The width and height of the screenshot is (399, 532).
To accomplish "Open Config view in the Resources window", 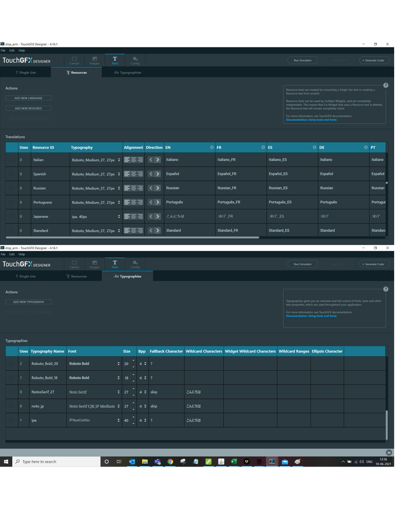I will [x=135, y=60].
